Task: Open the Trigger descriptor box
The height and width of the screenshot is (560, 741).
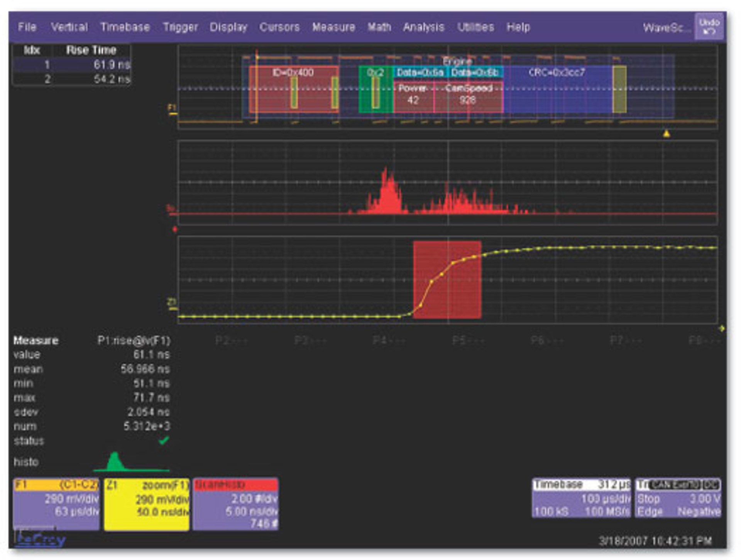Action: tap(678, 498)
